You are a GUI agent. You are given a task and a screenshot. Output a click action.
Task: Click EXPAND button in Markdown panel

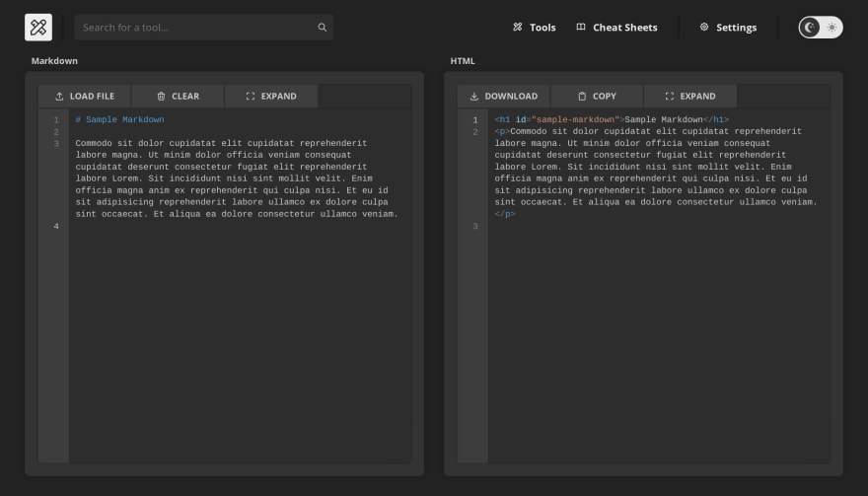(x=271, y=97)
